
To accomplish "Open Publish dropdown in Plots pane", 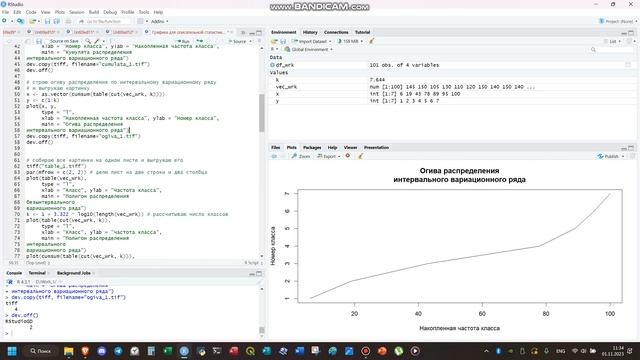I will 611,156.
